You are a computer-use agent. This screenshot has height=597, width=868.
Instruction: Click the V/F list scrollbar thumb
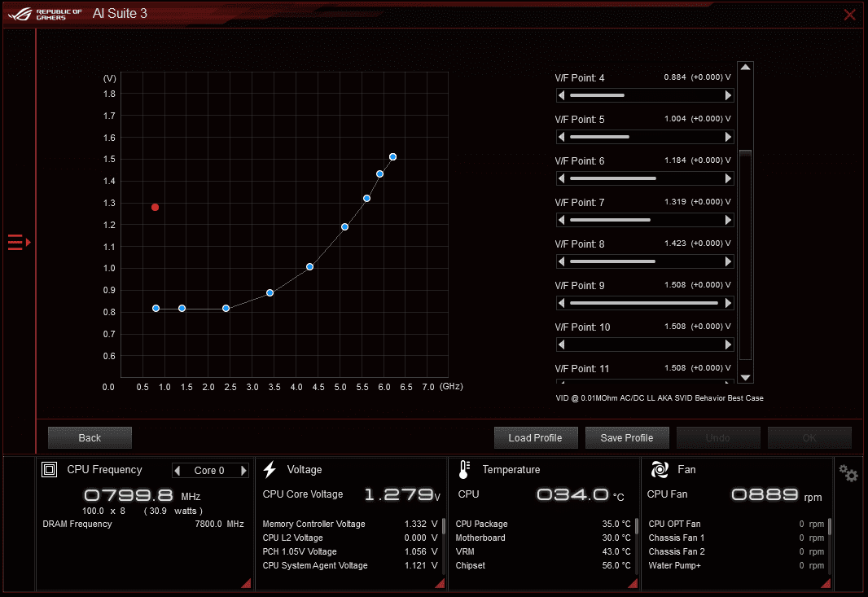(746, 254)
